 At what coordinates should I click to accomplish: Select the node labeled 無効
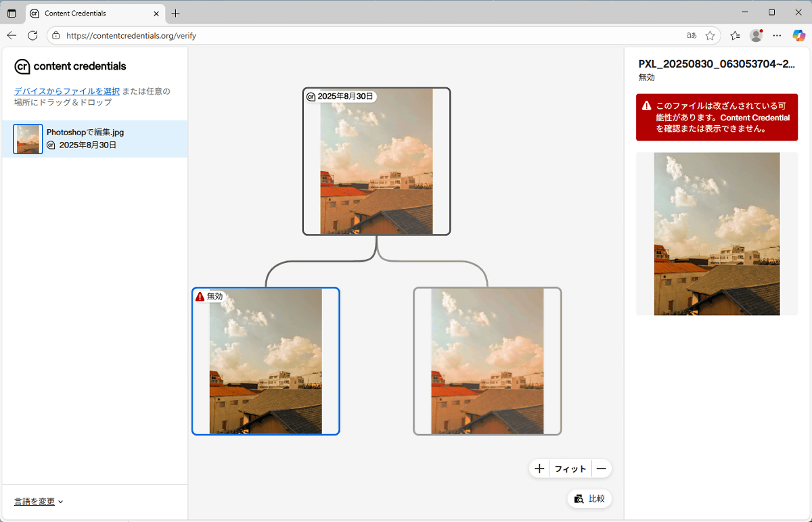pyautogui.click(x=266, y=361)
